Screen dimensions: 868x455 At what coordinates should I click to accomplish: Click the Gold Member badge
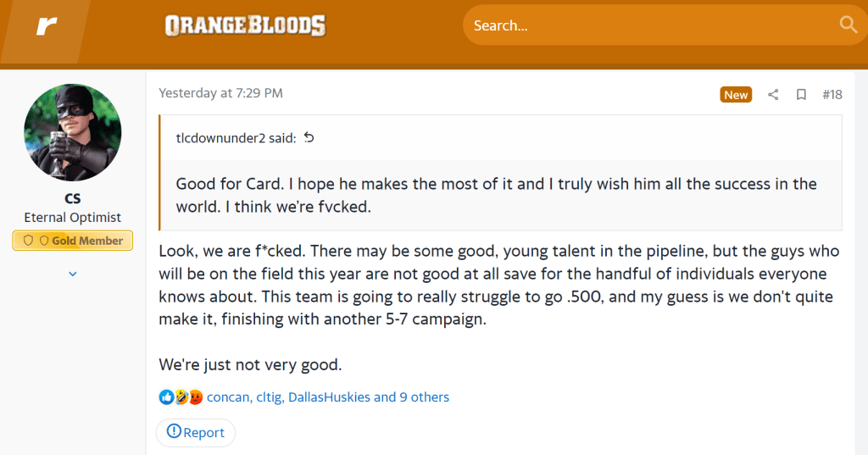pos(73,241)
